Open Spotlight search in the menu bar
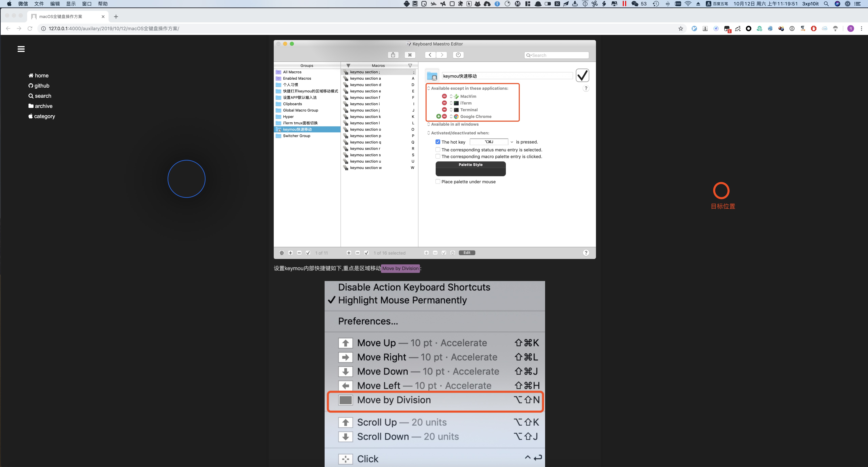Image resolution: width=868 pixels, height=467 pixels. pyautogui.click(x=826, y=4)
